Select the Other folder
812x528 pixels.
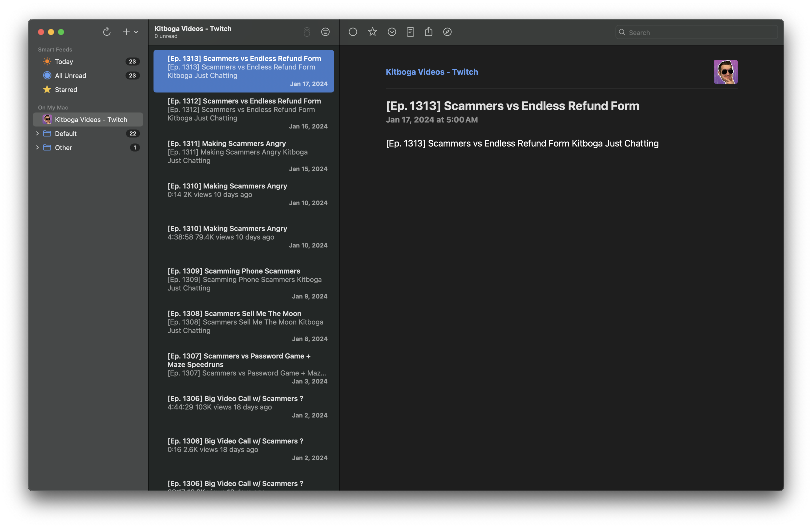[x=88, y=147]
